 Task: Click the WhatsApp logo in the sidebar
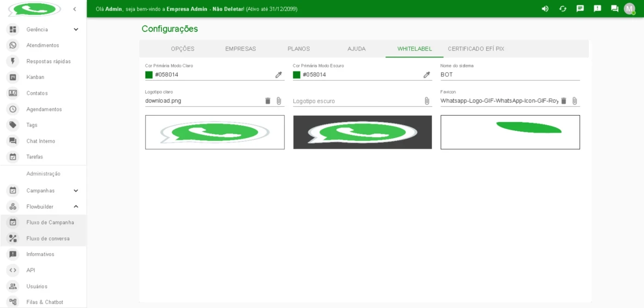tap(34, 9)
